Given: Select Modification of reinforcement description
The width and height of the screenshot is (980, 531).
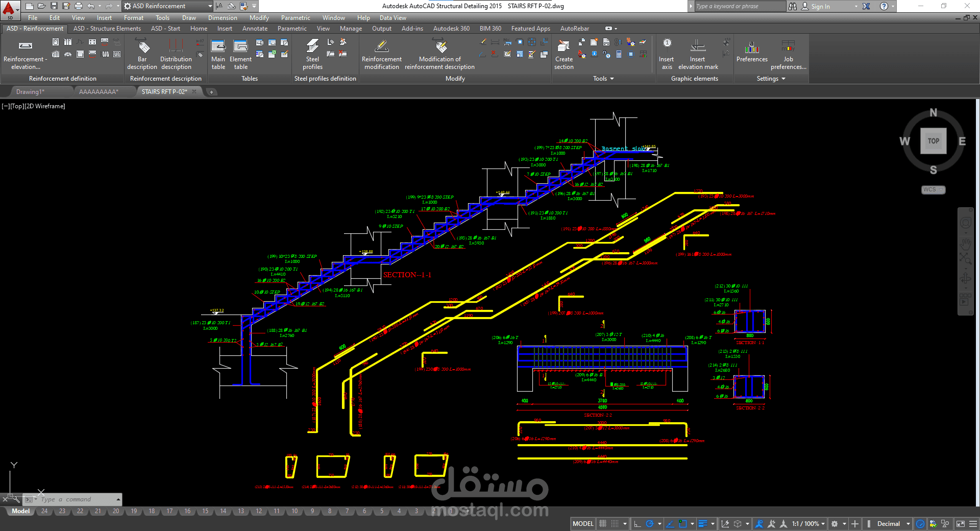Looking at the screenshot, I should click(439, 54).
